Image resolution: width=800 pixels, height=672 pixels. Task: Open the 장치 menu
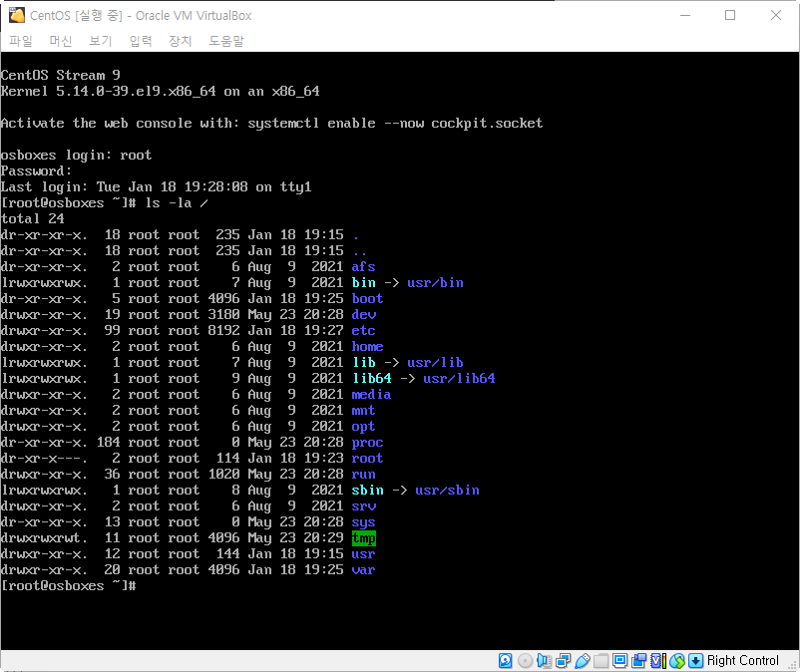pyautogui.click(x=181, y=41)
